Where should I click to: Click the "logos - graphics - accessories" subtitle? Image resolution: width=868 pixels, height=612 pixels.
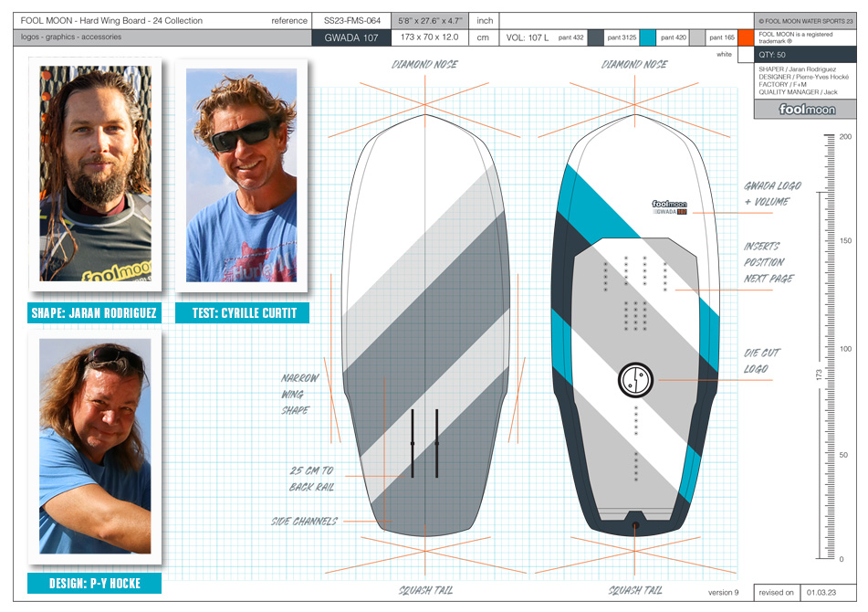pos(71,37)
